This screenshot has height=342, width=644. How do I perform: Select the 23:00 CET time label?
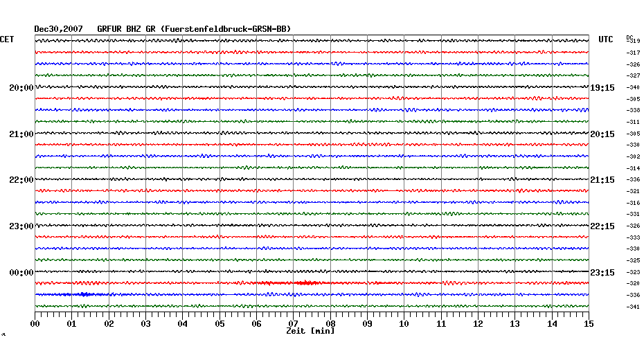(21, 226)
